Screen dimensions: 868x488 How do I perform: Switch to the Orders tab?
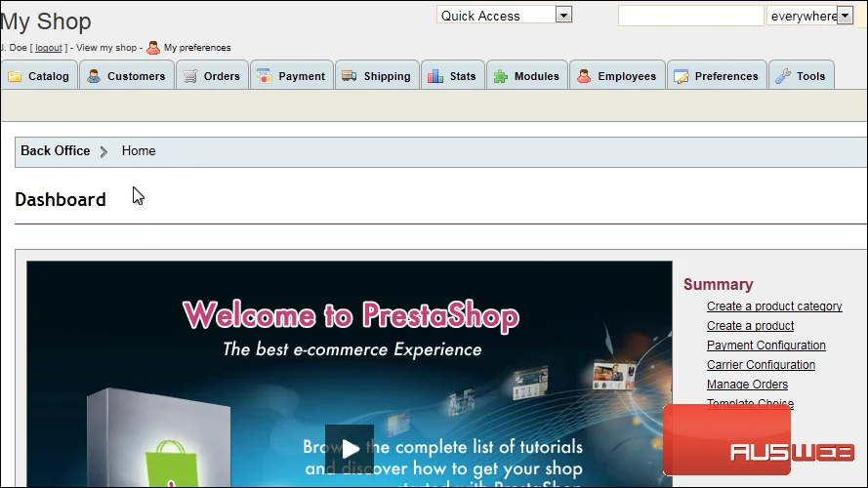click(212, 75)
